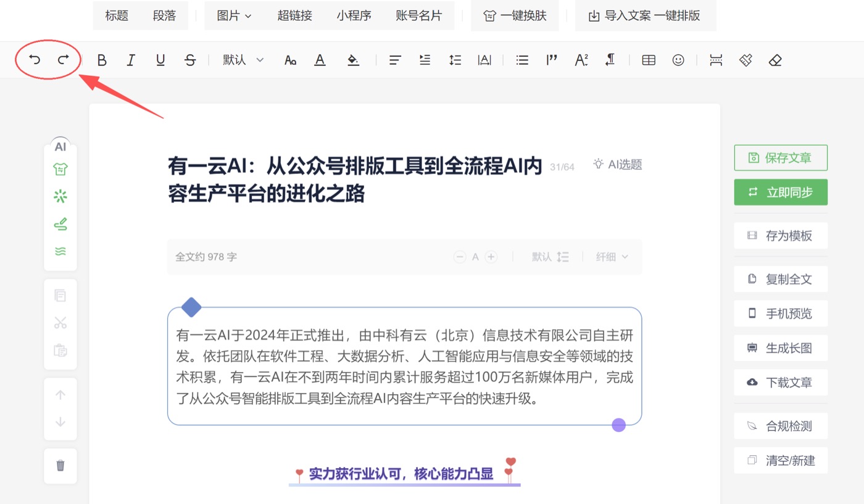Open text alignment options
This screenshot has width=864, height=504.
395,60
